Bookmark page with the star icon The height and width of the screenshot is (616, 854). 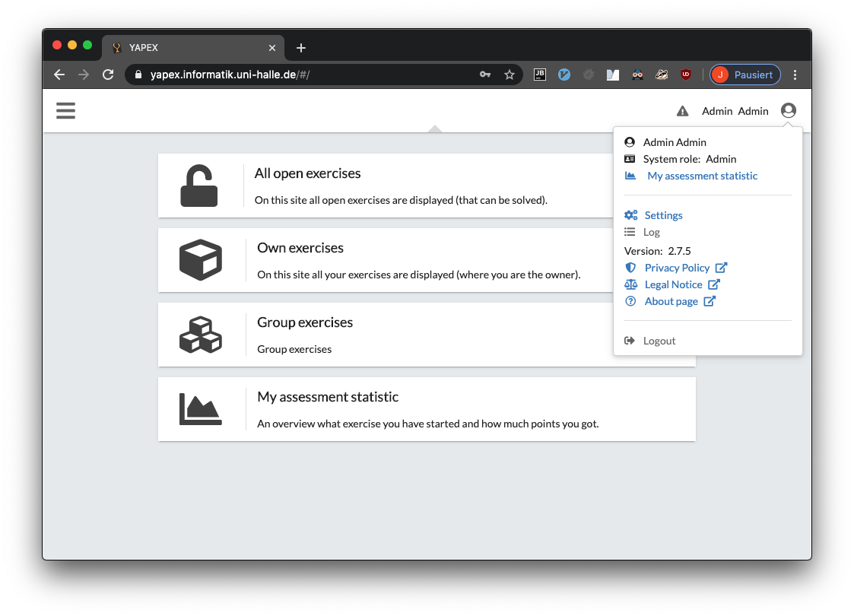pyautogui.click(x=510, y=75)
